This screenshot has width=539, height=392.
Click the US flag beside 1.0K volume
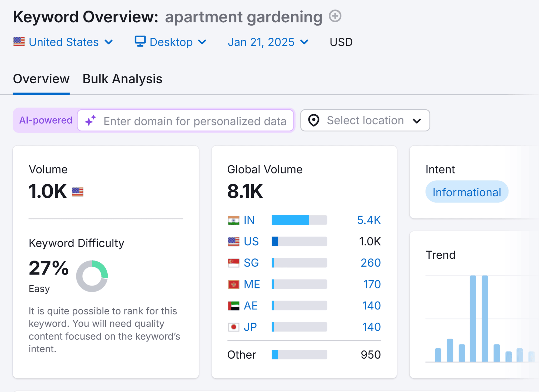tap(78, 192)
